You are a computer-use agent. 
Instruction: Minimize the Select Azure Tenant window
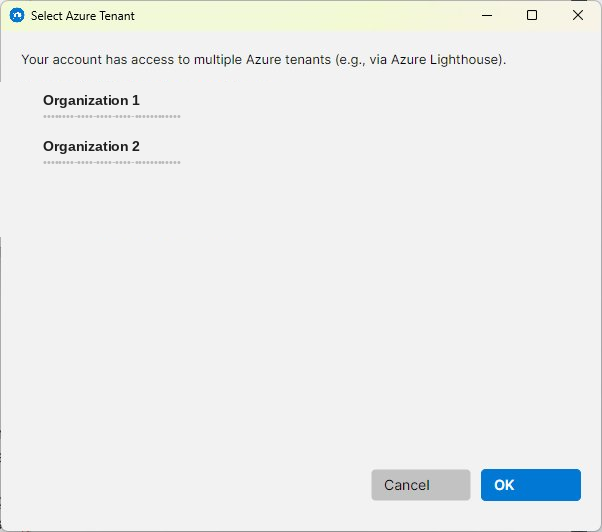487,15
